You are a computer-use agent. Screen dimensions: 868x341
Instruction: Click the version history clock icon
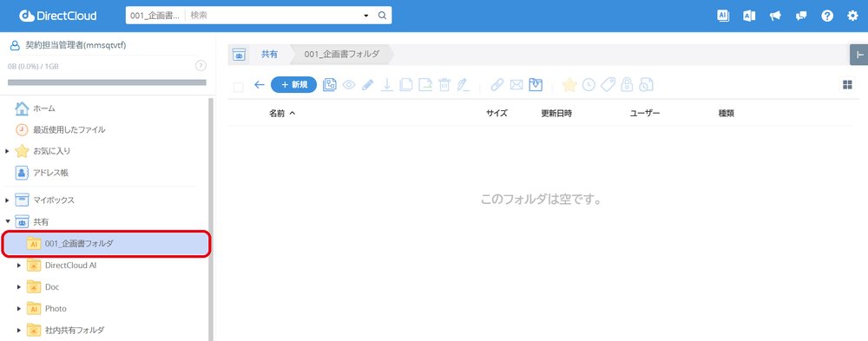(x=589, y=85)
